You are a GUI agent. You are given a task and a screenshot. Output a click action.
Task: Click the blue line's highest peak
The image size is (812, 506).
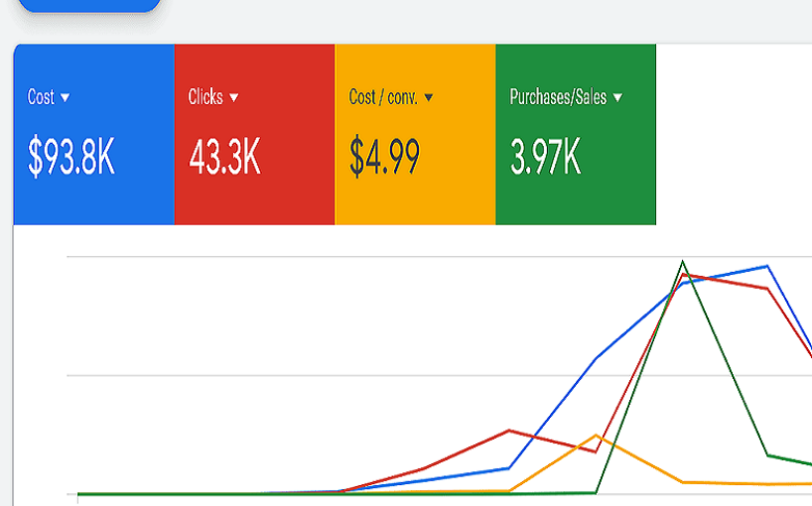point(767,266)
